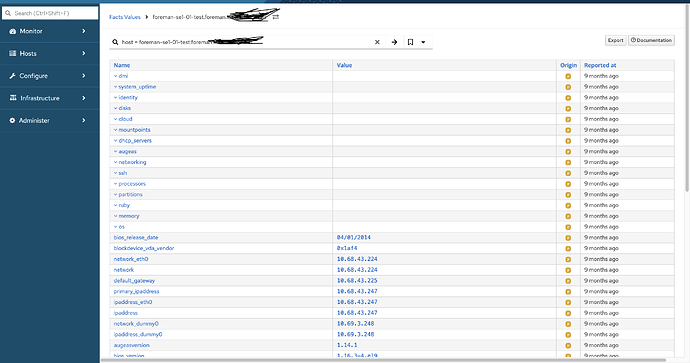
Task: Click origin icon in augeasversion row
Action: [568, 345]
